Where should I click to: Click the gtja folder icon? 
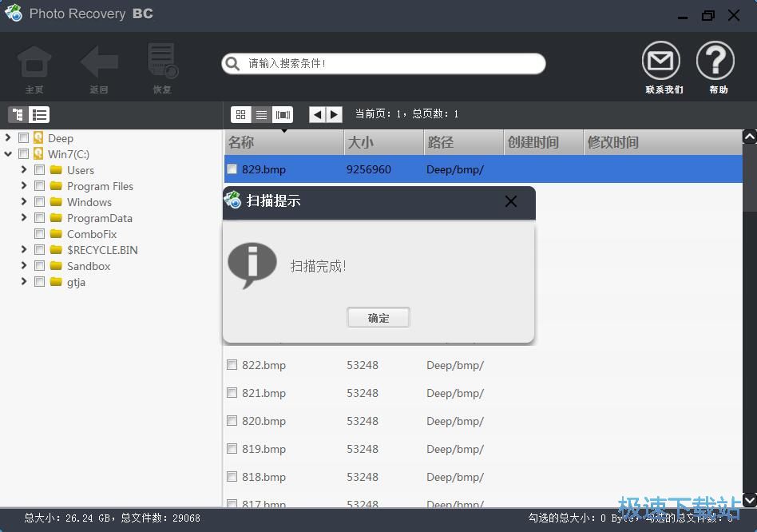56,281
